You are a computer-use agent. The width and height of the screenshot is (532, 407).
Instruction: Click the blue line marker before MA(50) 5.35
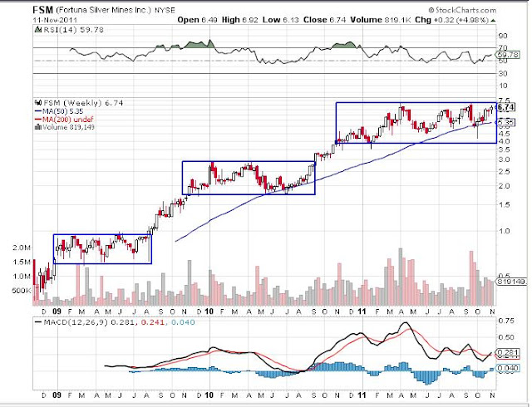coord(38,111)
